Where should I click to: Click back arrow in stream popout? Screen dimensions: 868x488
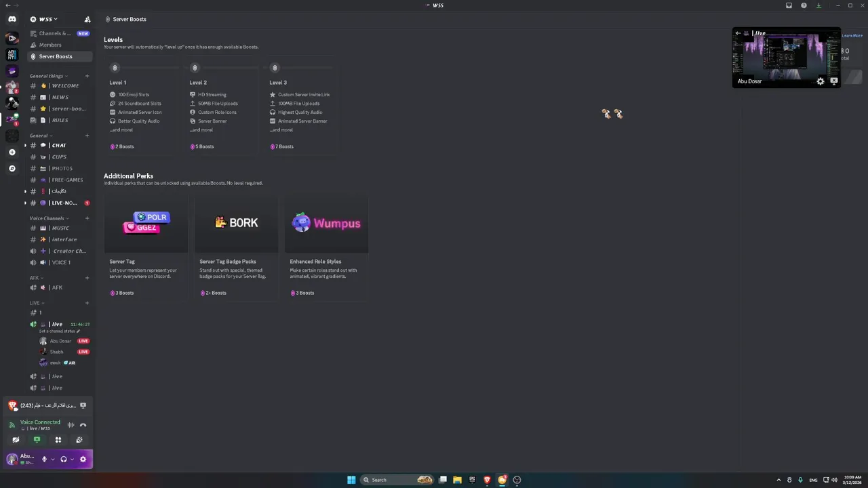click(738, 33)
